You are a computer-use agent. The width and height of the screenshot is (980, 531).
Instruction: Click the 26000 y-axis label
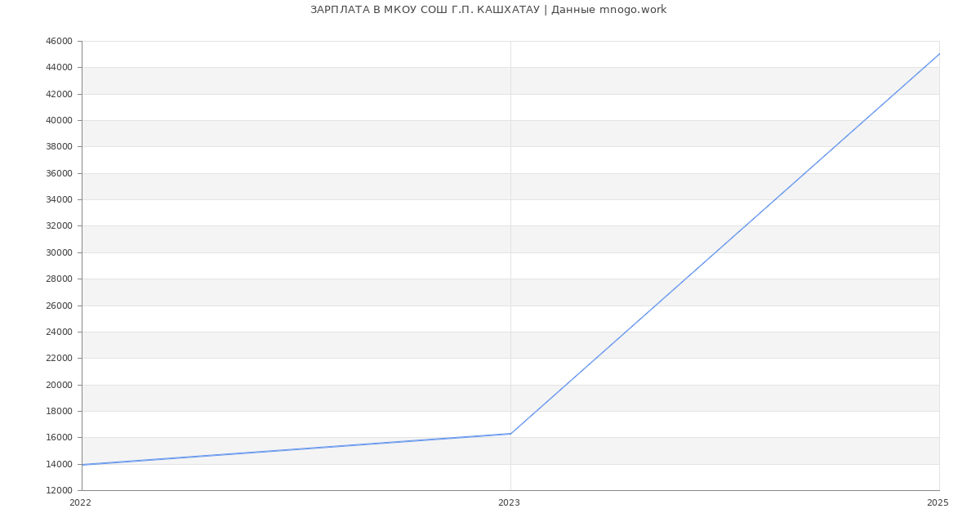click(59, 306)
